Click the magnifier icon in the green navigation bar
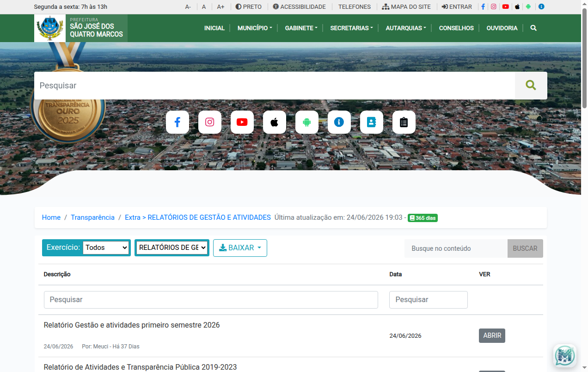The height and width of the screenshot is (372, 588). pos(533,28)
